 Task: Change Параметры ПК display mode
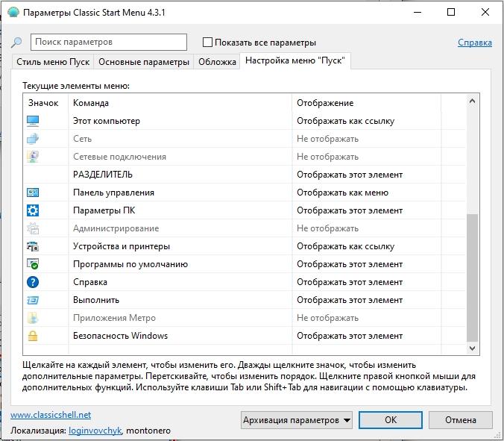tap(350, 210)
